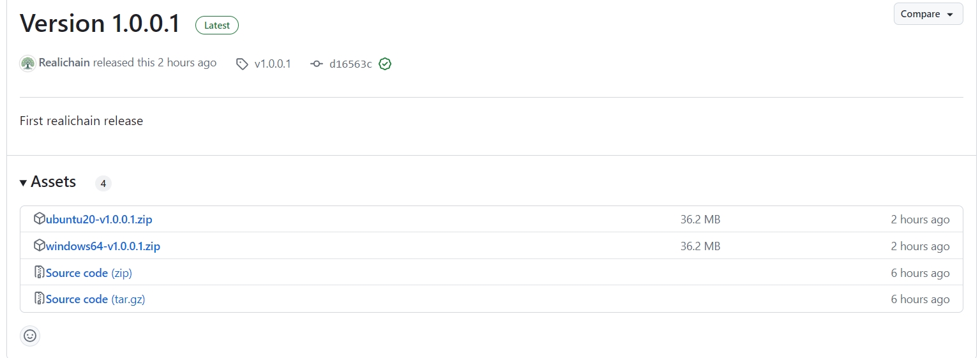Viewport: 980px width, 358px height.
Task: Open the Realichain author profile link
Action: coord(64,63)
